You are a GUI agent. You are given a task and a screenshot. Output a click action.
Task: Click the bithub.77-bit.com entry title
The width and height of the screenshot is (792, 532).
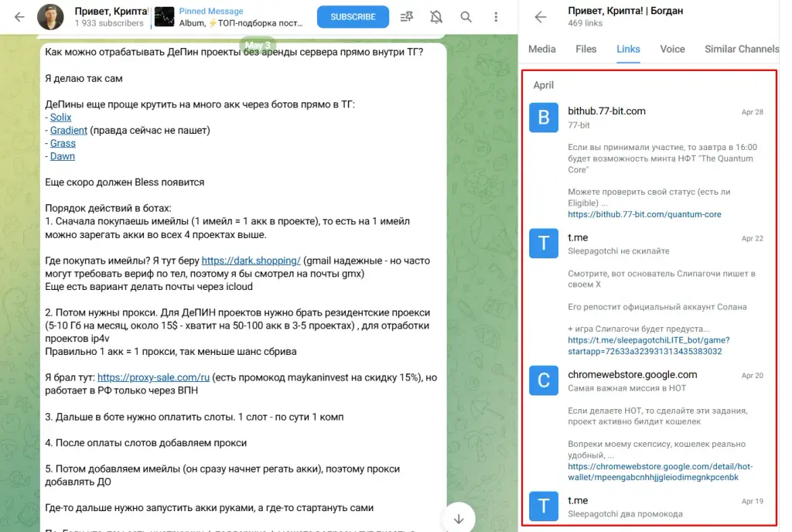606,111
